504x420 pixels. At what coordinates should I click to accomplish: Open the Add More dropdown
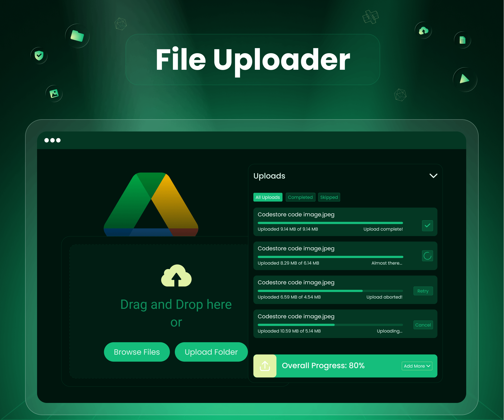[x=416, y=366]
